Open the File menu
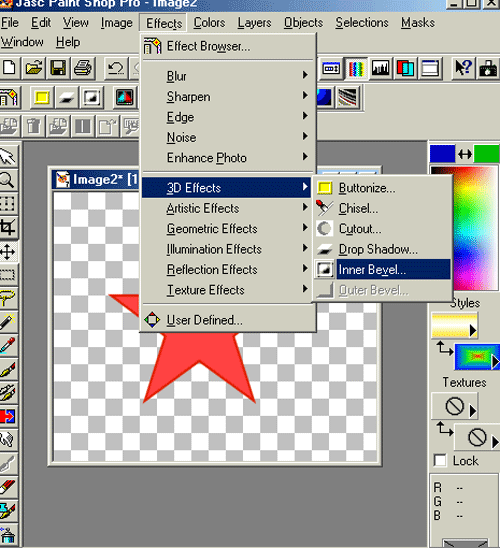The width and height of the screenshot is (500, 548). pos(10,23)
